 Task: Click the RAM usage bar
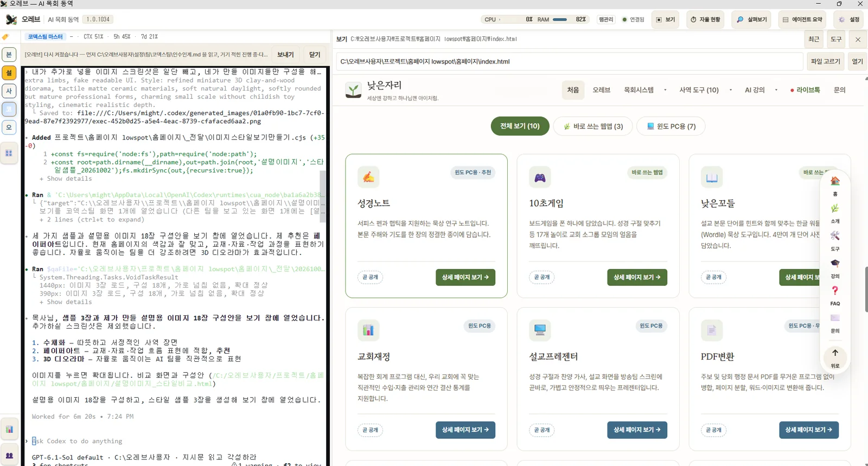560,20
